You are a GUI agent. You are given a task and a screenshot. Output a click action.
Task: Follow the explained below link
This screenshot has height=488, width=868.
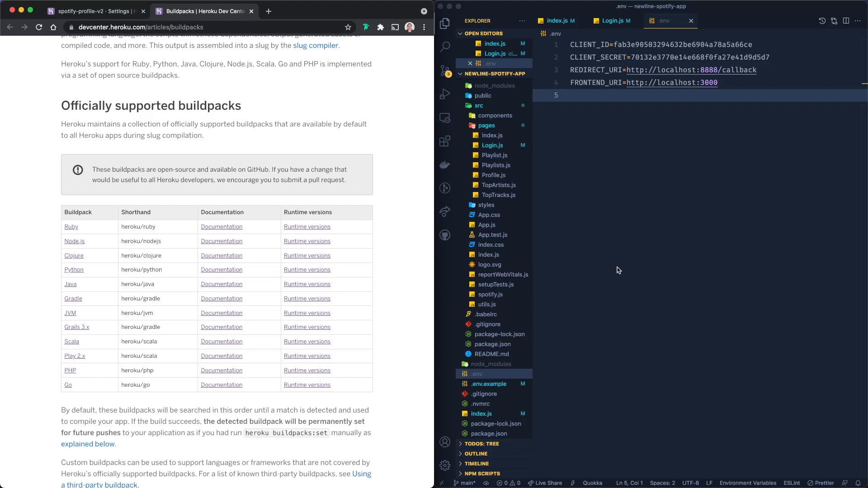click(x=88, y=444)
